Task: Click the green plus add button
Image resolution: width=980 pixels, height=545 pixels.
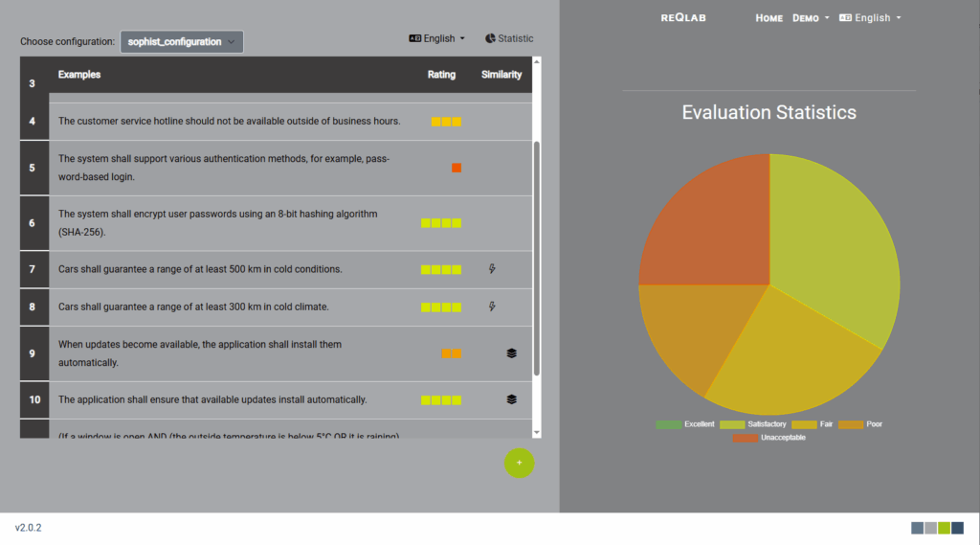Action: coord(519,463)
